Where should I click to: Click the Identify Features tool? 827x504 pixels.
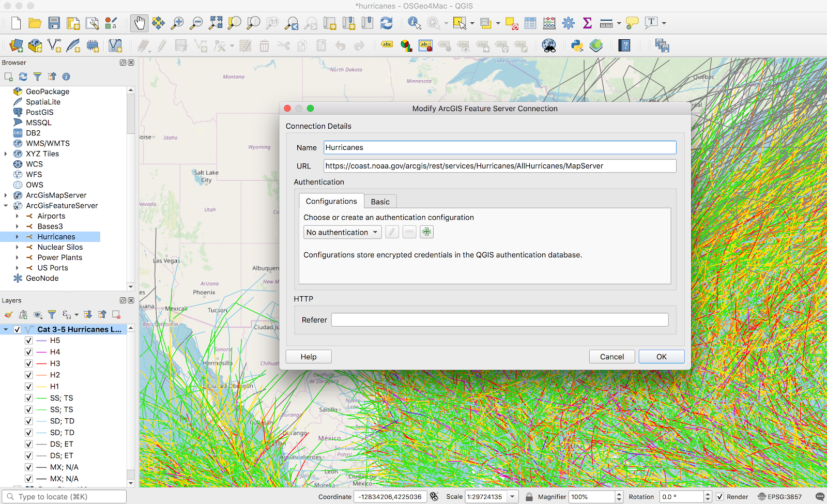coord(414,23)
